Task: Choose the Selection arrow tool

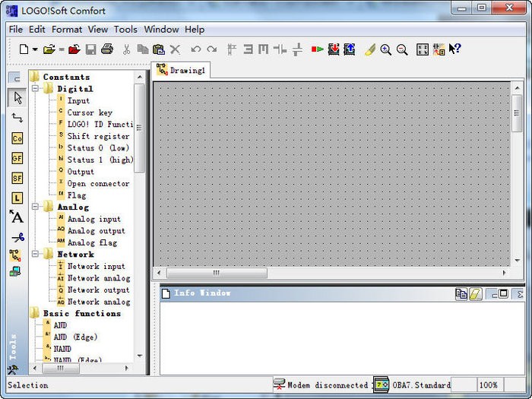Action: tap(17, 98)
